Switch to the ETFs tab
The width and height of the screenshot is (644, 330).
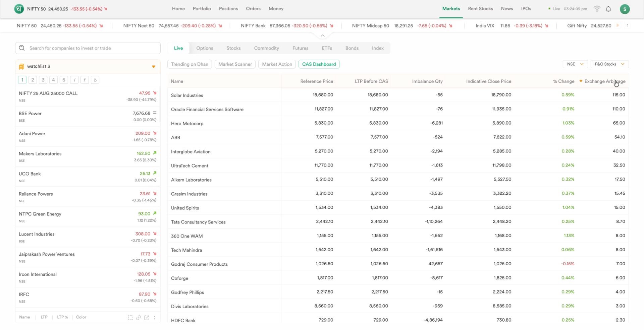327,48
